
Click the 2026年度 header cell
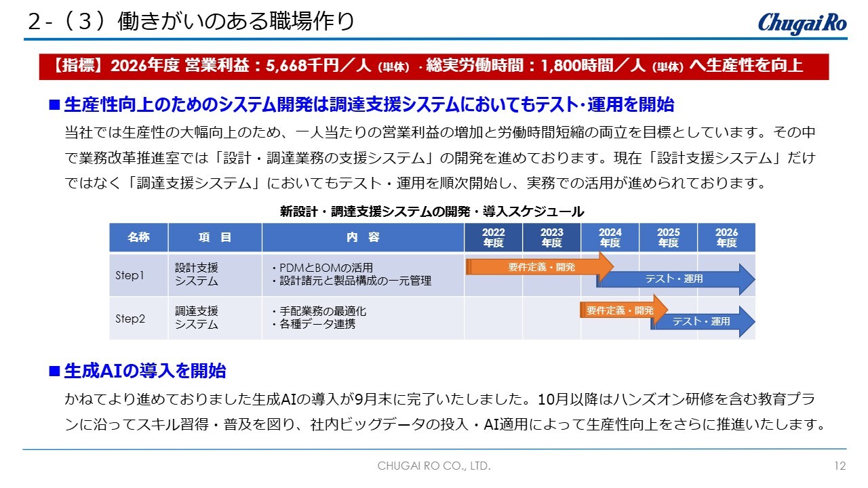click(726, 237)
